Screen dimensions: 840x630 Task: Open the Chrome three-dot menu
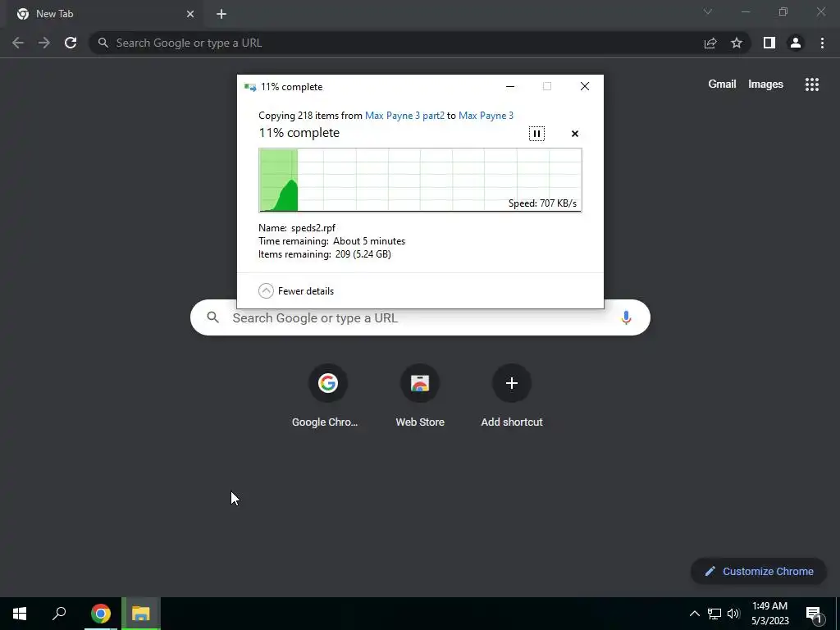click(x=822, y=43)
